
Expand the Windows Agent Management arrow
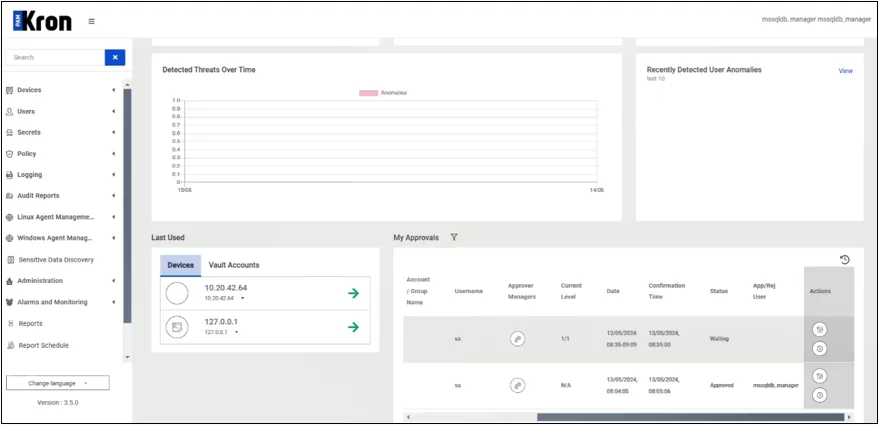(x=113, y=238)
